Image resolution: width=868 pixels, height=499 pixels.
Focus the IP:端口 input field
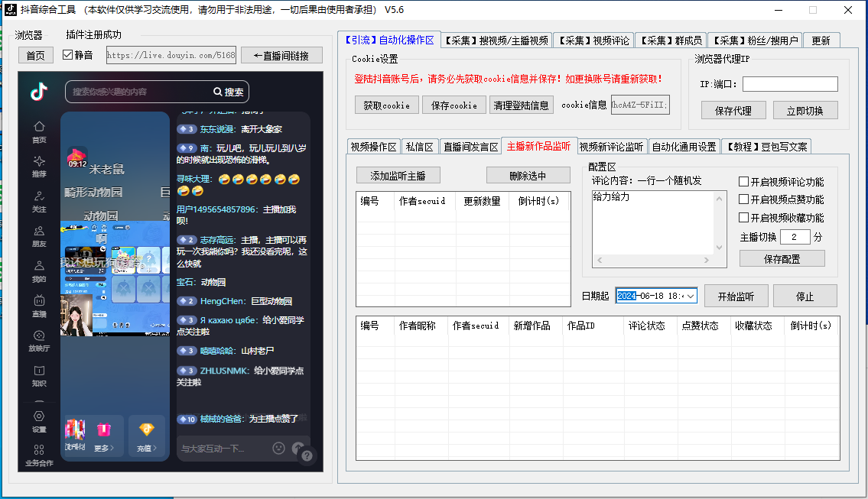790,83
